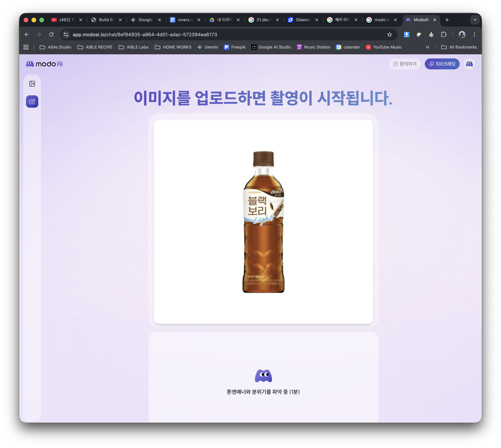
Task: Open the modo AI profile avatar
Action: pyautogui.click(x=469, y=64)
